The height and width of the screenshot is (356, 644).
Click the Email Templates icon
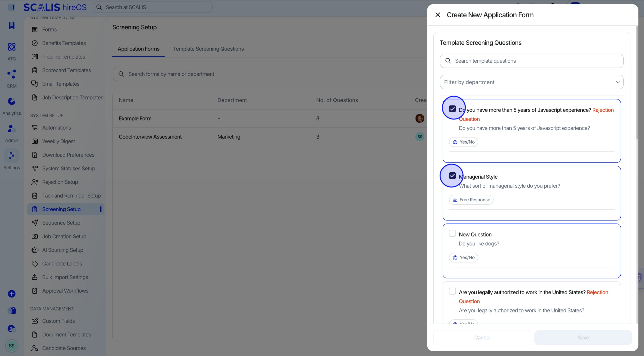[35, 84]
